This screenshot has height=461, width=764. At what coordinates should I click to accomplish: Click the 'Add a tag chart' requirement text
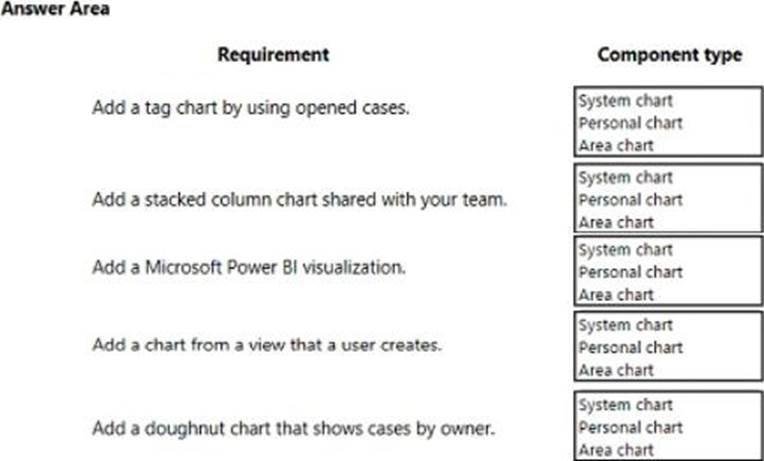click(250, 108)
